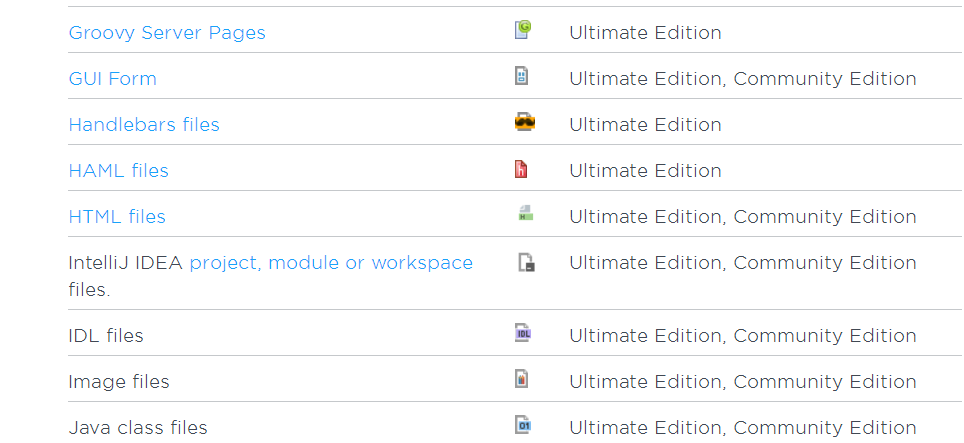Click the Groovy Server Pages file icon
Image resolution: width=964 pixels, height=443 pixels.
click(523, 29)
